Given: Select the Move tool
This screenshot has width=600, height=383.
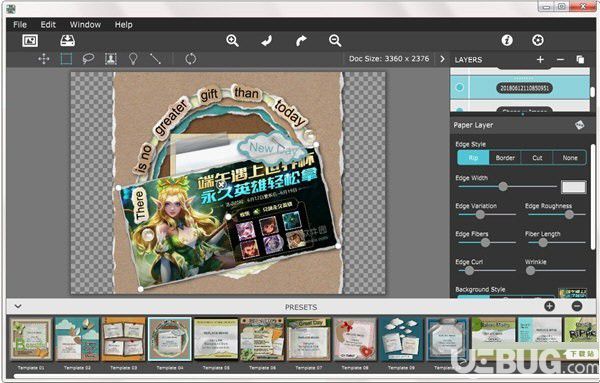Looking at the screenshot, I should click(44, 59).
